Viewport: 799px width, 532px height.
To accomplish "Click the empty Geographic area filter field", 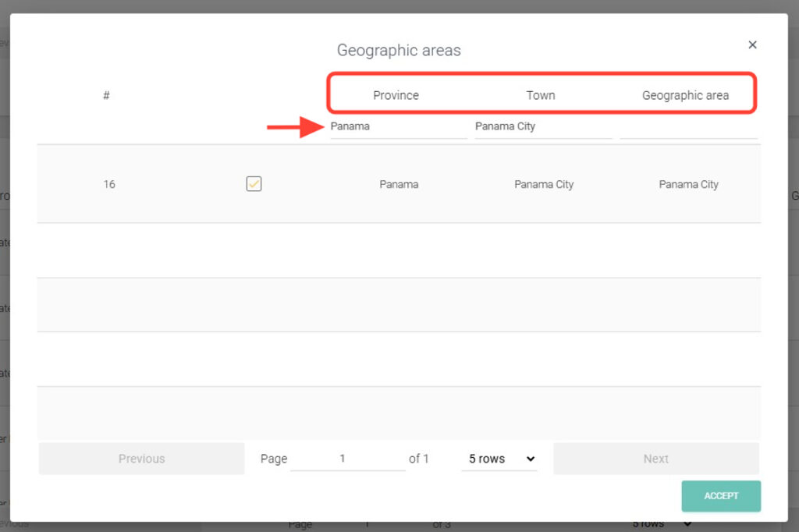I will click(x=688, y=128).
